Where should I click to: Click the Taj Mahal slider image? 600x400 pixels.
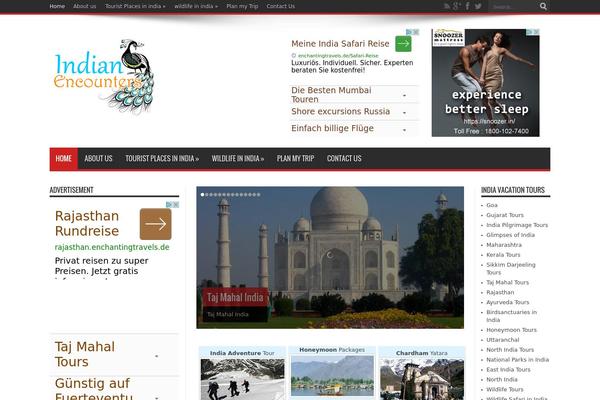click(x=330, y=258)
